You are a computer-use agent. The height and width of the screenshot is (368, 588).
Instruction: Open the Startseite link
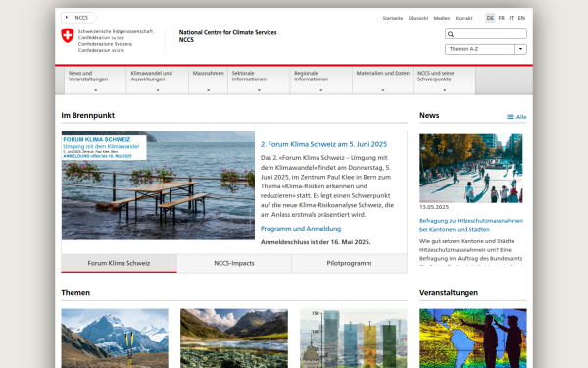(x=393, y=18)
